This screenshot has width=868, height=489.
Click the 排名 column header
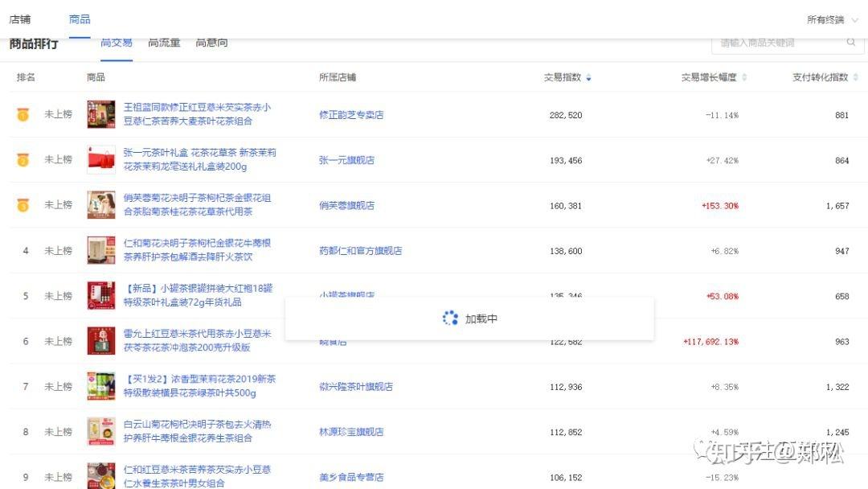tap(26, 77)
